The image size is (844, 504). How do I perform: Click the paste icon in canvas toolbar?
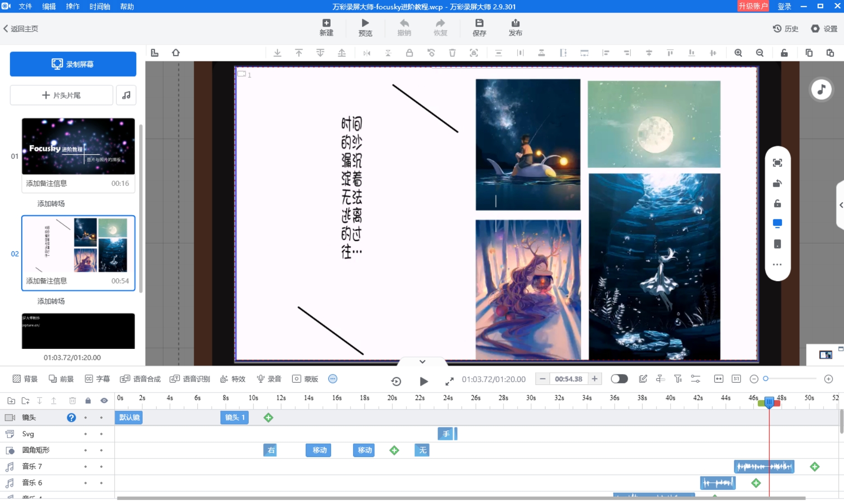830,53
